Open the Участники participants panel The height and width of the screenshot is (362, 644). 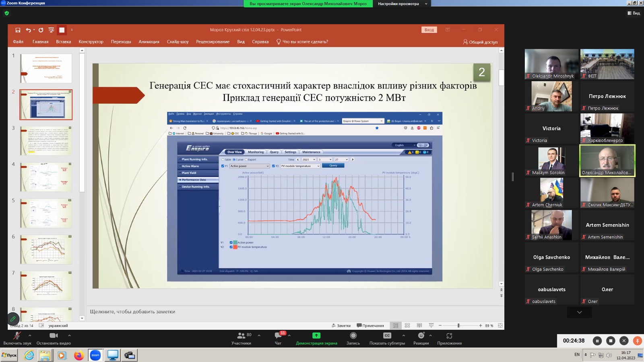(242, 336)
